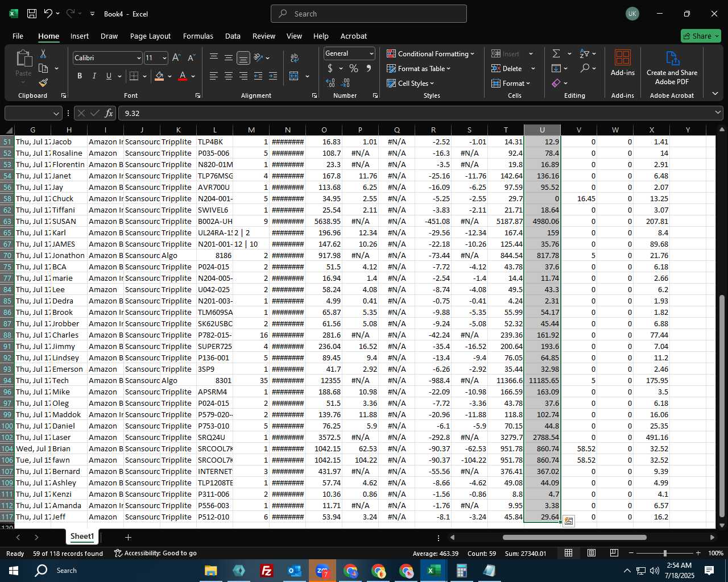Apply the yellow Fill Color
Screen dimensions: 728x582
click(159, 76)
